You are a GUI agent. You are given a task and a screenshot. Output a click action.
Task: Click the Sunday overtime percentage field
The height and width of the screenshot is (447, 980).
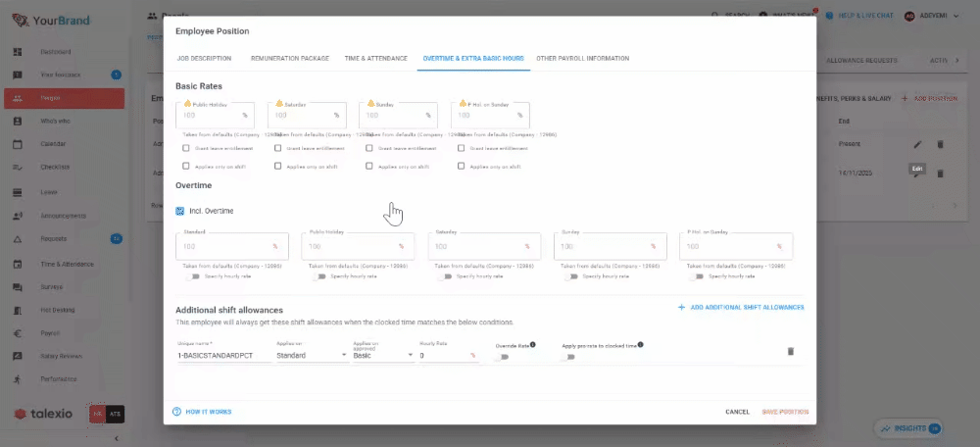coord(610,246)
